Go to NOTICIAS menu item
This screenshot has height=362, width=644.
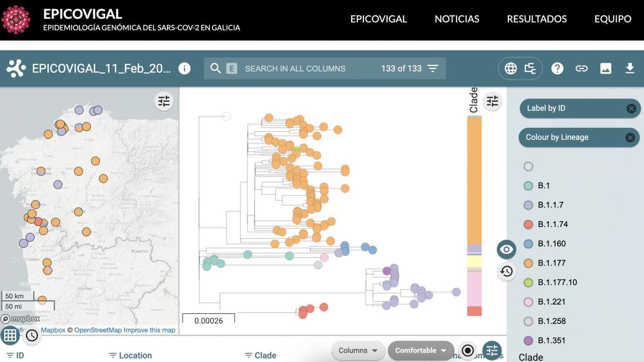click(x=457, y=19)
